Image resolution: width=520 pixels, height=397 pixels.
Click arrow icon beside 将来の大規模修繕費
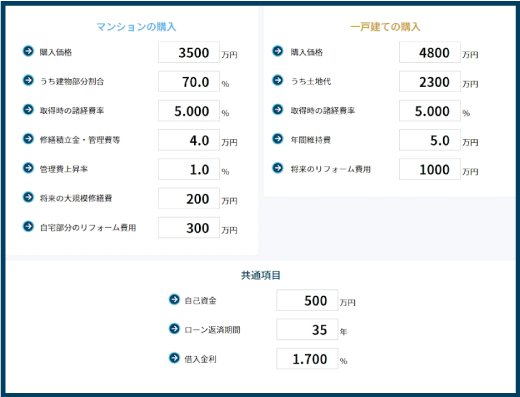(x=28, y=197)
